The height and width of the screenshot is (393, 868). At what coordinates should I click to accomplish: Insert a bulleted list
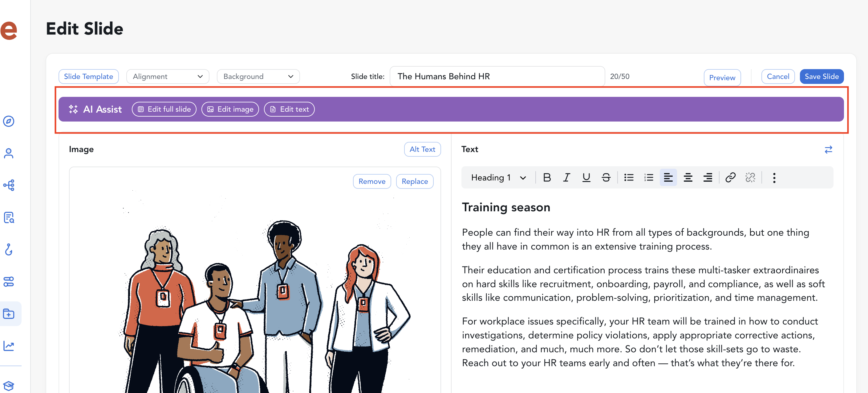click(x=629, y=177)
